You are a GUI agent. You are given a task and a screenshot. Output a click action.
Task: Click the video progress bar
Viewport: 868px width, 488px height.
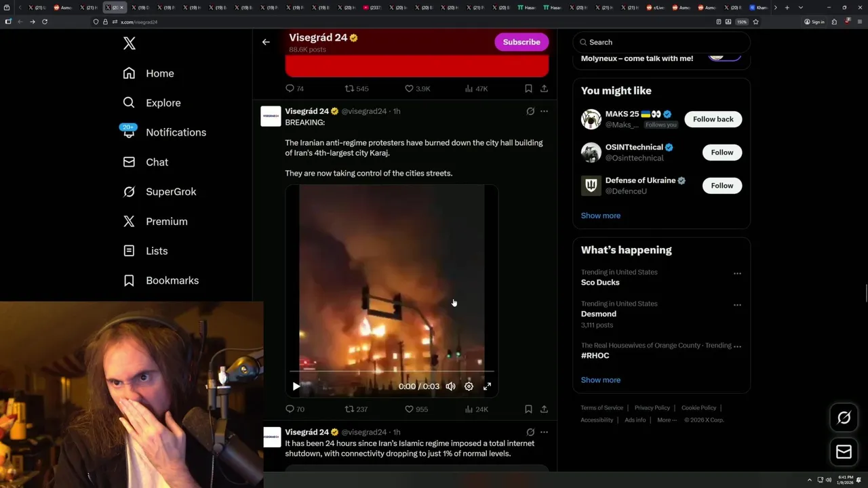(392, 371)
